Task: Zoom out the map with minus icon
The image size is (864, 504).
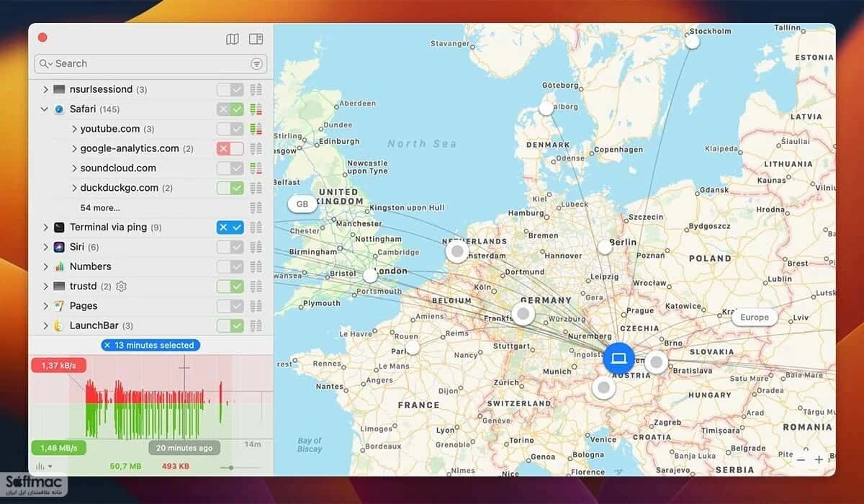Action: point(801,459)
